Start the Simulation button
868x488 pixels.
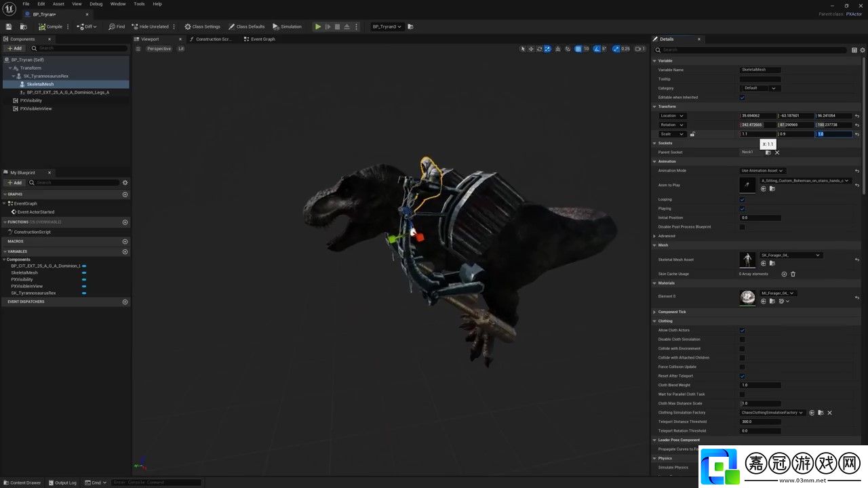pyautogui.click(x=287, y=26)
